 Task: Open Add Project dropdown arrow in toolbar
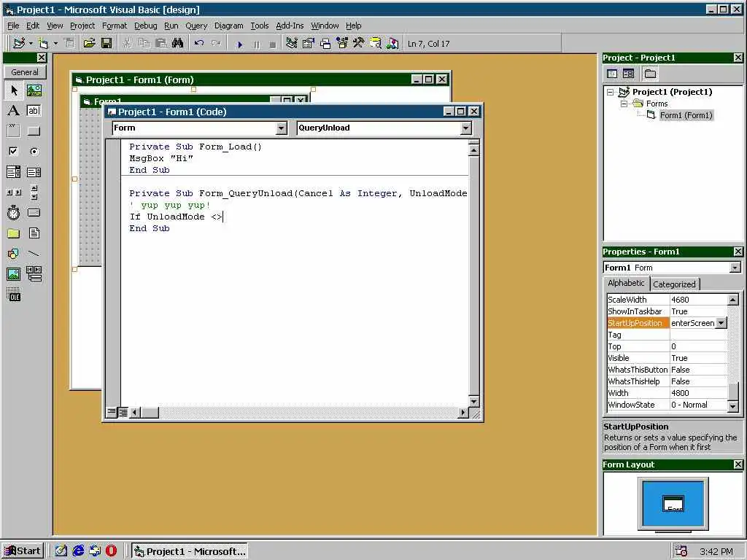[x=31, y=43]
